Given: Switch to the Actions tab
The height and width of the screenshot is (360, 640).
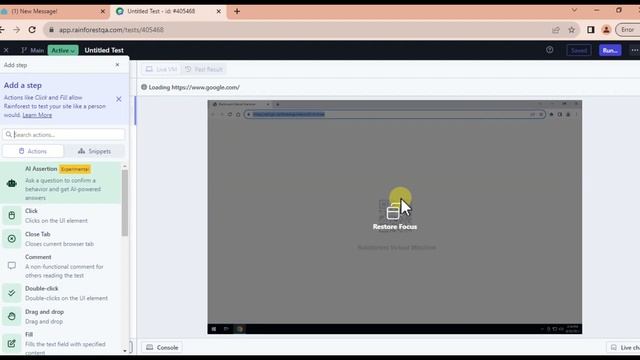Looking at the screenshot, I should (33, 151).
